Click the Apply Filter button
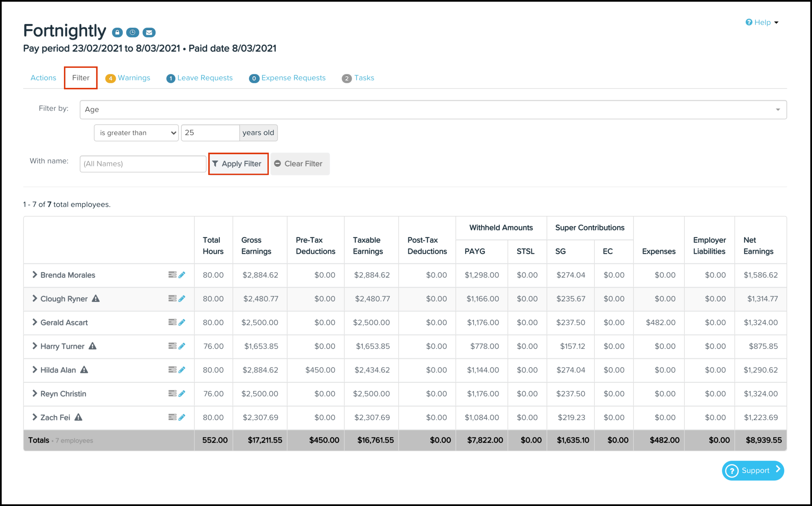Viewport: 812px width, 506px height. pos(238,164)
